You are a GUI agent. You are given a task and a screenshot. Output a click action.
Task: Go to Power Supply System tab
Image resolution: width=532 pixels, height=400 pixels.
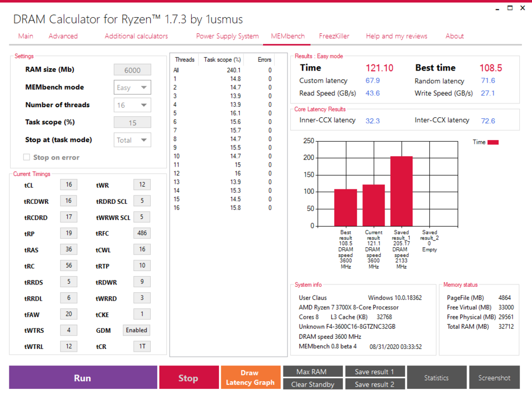tap(227, 36)
